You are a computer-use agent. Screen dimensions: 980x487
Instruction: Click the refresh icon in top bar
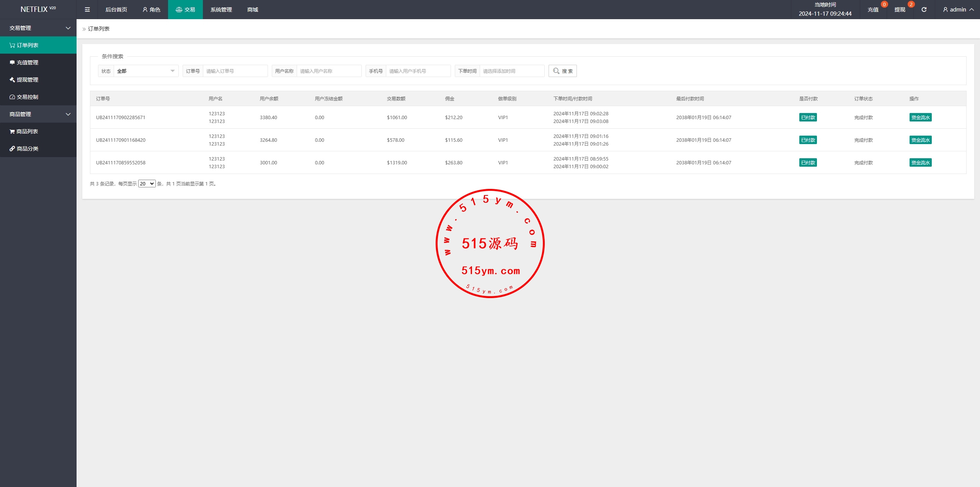click(924, 10)
